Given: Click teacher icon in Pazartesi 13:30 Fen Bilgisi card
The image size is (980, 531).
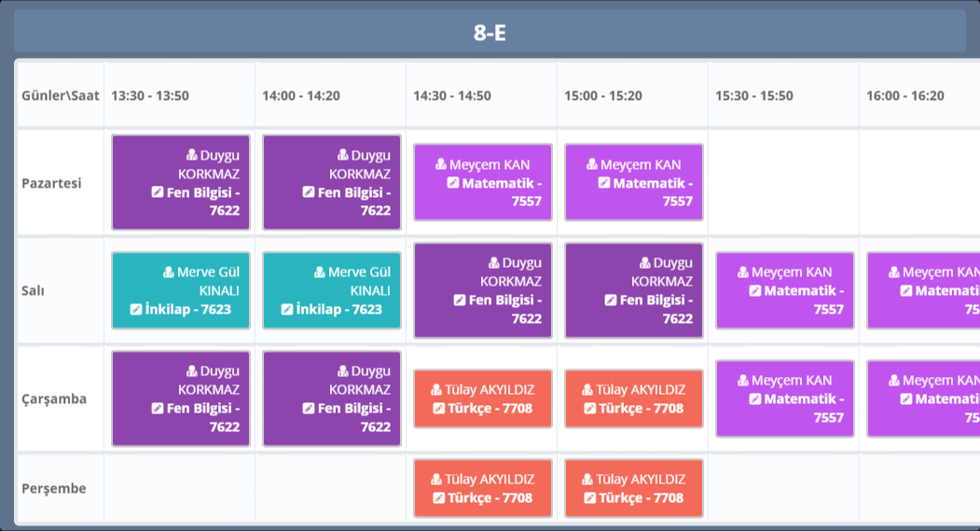Looking at the screenshot, I should tap(192, 155).
